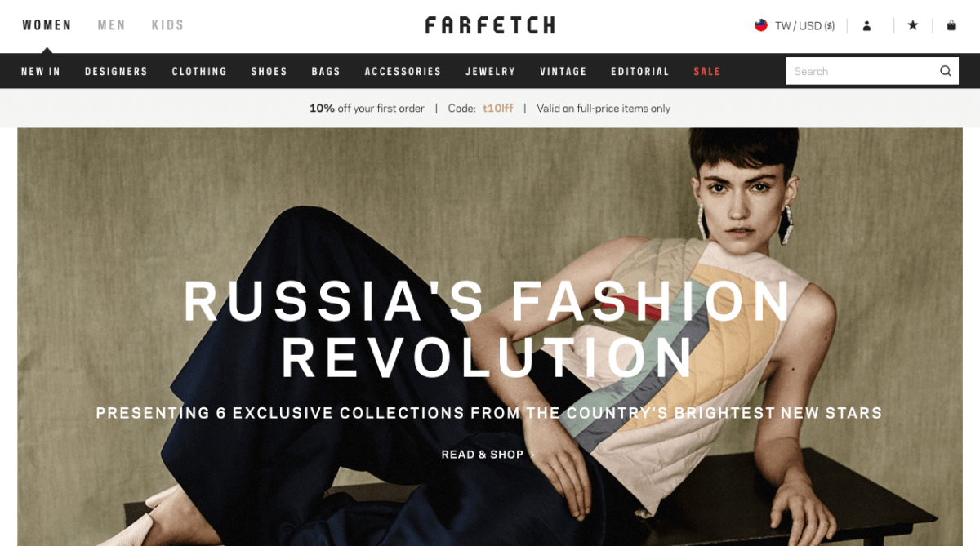Click the Farfetch logo

click(490, 25)
